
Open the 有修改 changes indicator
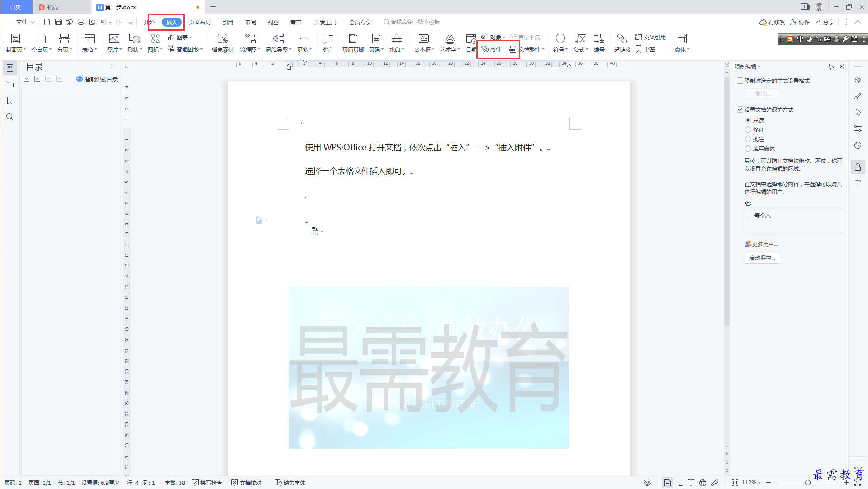(x=772, y=22)
